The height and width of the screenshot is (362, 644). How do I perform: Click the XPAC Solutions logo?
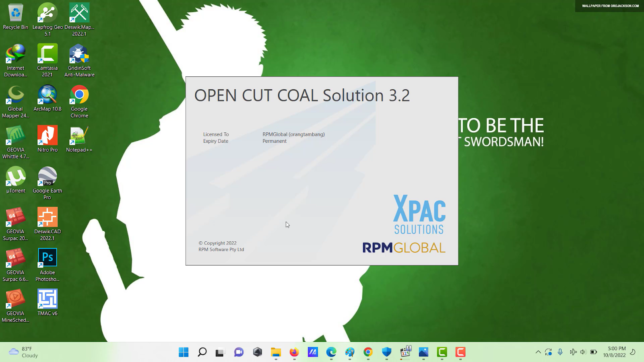pyautogui.click(x=419, y=214)
